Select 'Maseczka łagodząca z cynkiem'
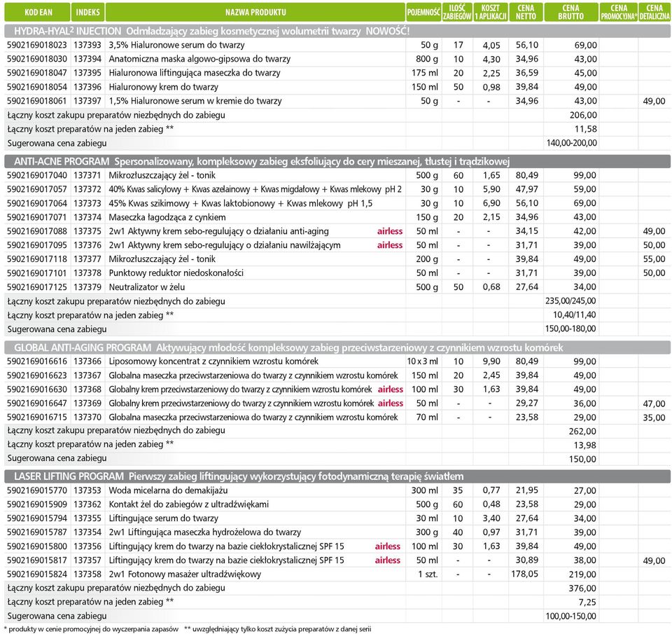This screenshot has height=634, width=672. [x=167, y=217]
